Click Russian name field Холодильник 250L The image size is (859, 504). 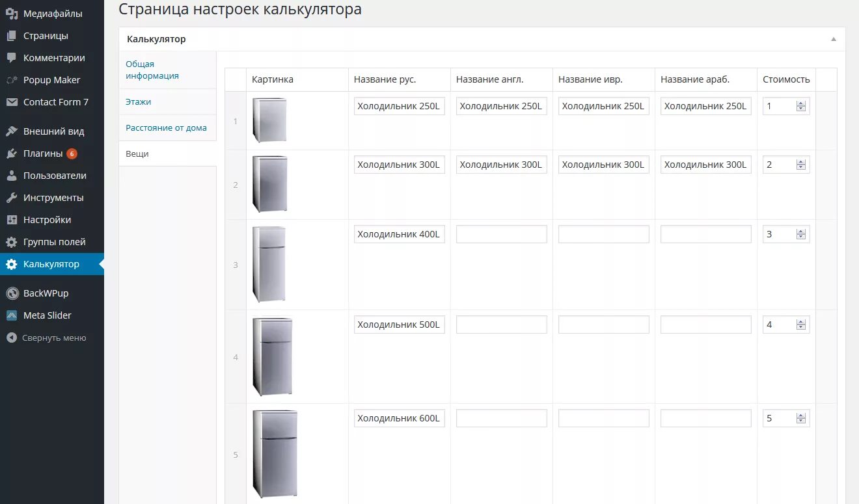pos(400,106)
